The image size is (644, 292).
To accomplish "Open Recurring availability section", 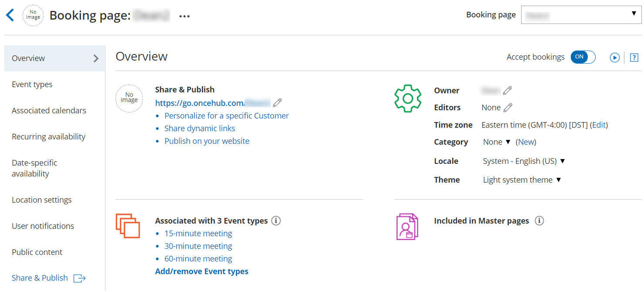I will point(49,137).
